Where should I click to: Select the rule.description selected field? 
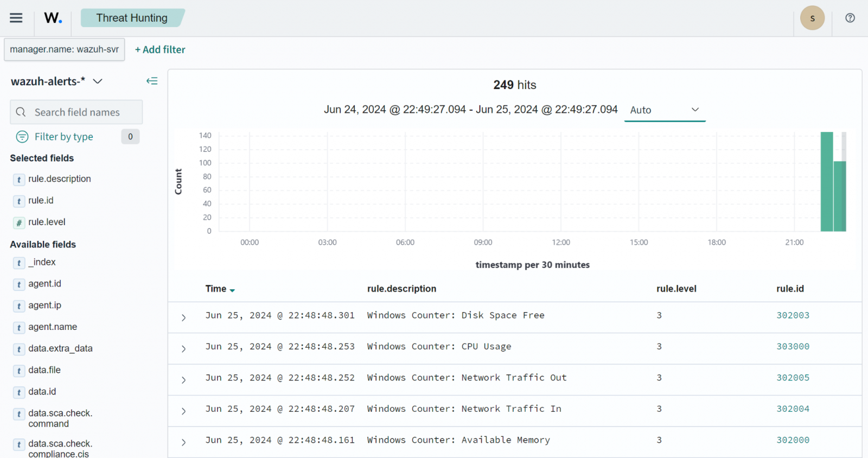coord(60,179)
